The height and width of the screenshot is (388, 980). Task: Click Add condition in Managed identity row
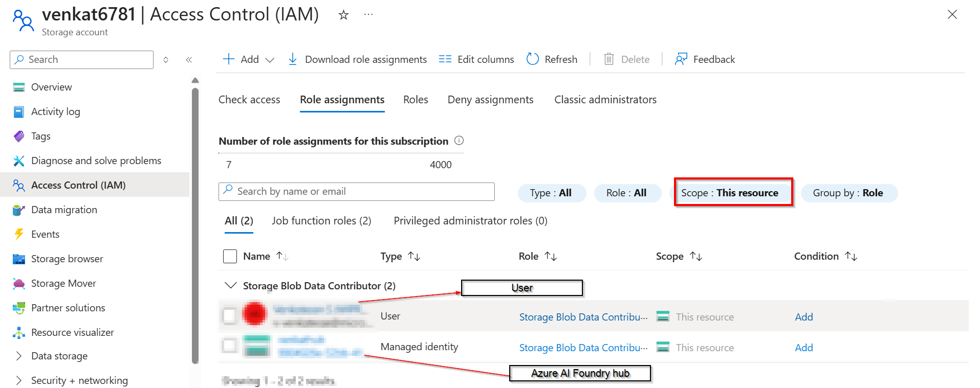pyautogui.click(x=803, y=348)
